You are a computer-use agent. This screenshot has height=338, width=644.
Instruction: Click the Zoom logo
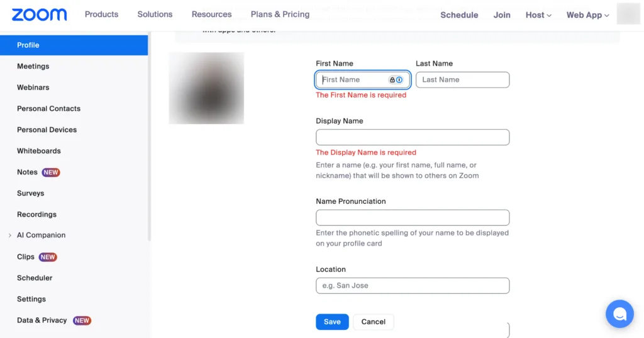[39, 15]
